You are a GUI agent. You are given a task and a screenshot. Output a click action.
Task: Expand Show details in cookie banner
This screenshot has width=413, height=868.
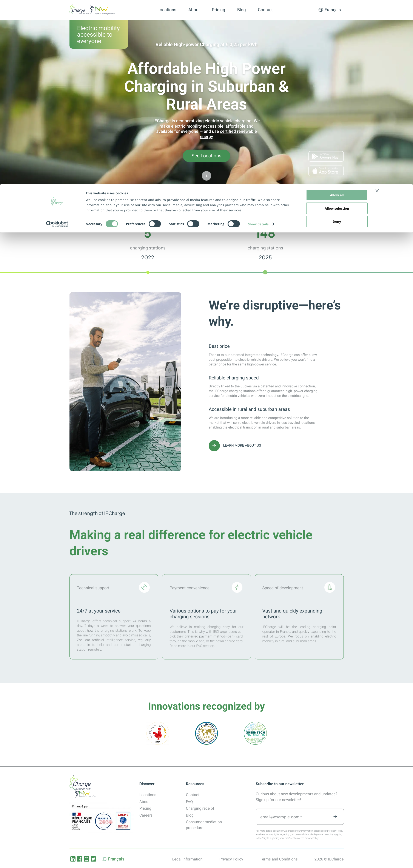click(x=261, y=224)
